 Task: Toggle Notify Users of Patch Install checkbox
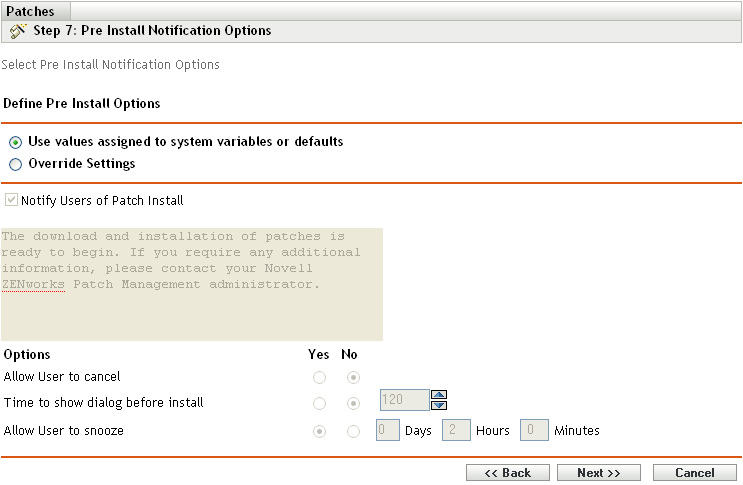pyautogui.click(x=12, y=200)
